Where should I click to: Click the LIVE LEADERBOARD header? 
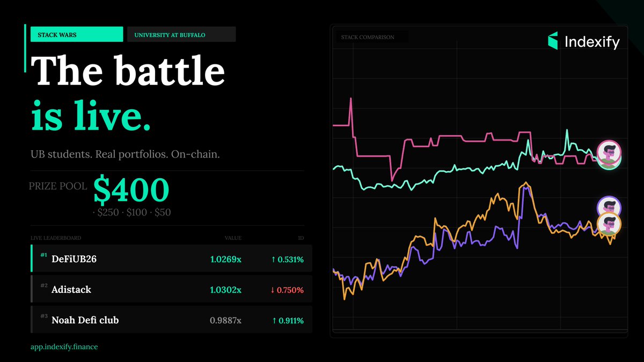(56, 238)
